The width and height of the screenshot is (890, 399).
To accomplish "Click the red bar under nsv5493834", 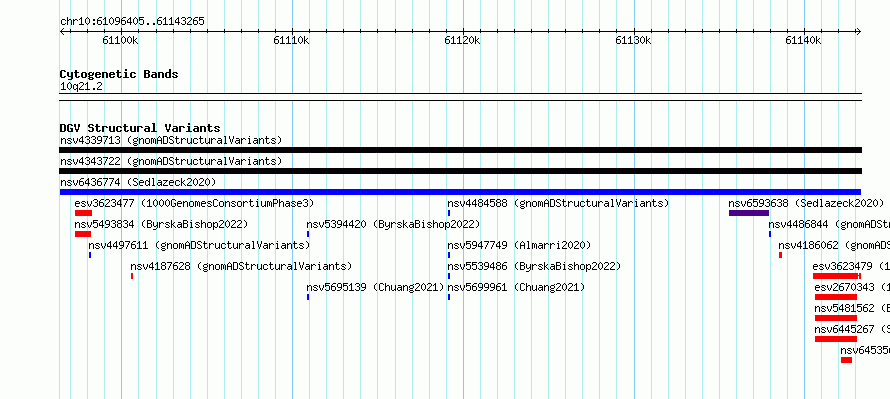I will coord(83,234).
